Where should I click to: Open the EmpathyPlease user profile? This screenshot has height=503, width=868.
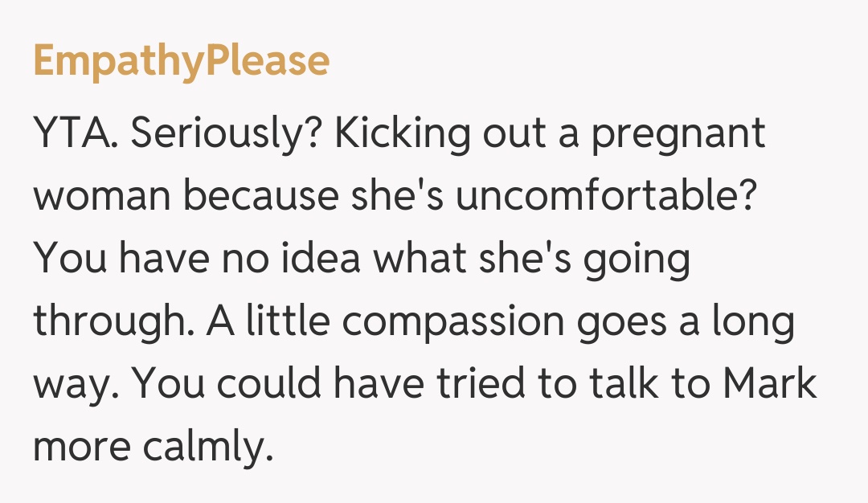point(181,62)
